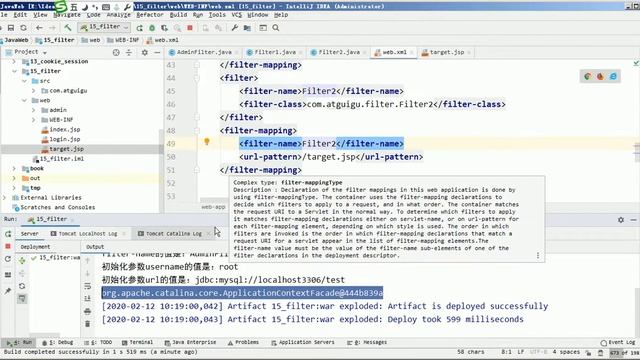Screen dimensions: 640x360
Task: Expand the 13_cookie_session module
Action: 14,61
